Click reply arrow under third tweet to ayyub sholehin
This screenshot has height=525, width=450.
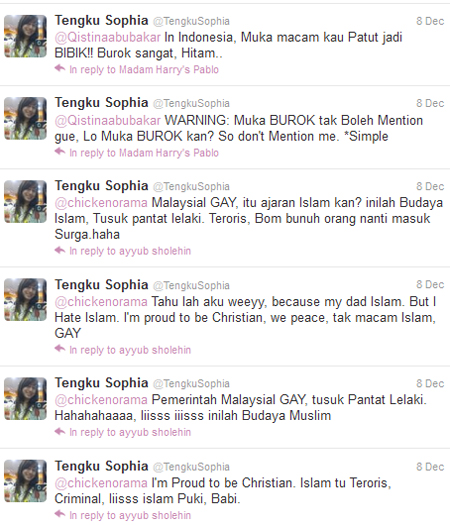click(x=60, y=250)
